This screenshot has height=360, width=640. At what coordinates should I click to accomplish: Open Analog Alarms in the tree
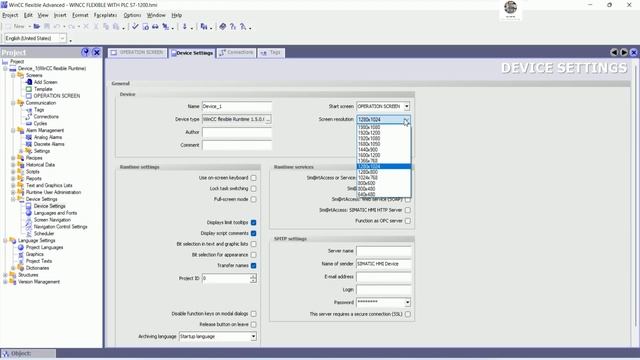[48, 137]
